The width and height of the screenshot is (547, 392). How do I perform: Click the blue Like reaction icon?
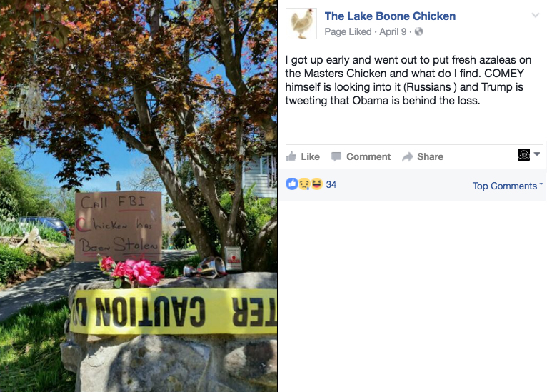tap(292, 184)
